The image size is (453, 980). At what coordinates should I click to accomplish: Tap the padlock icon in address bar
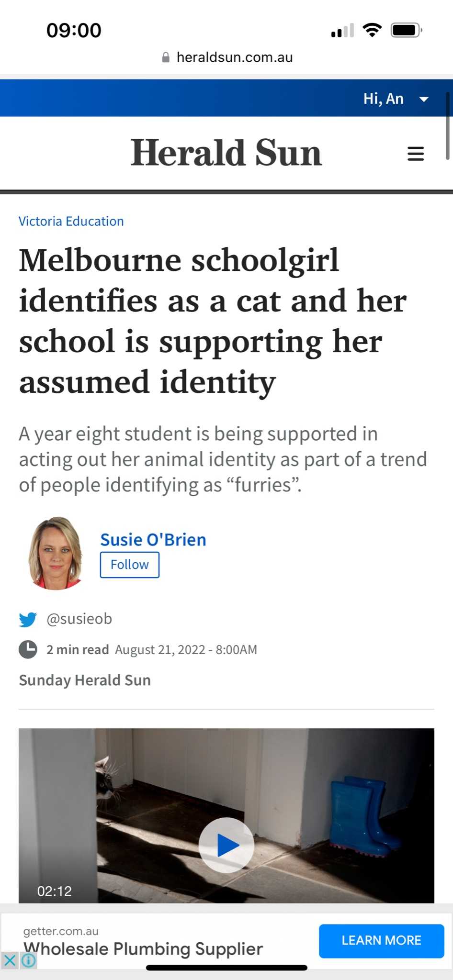(x=166, y=57)
